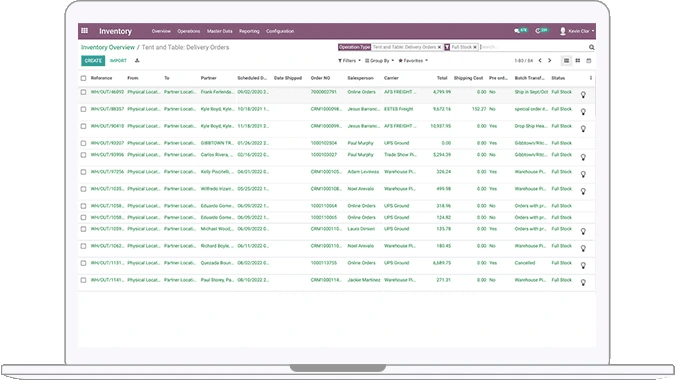Remove the Delivery Orders operation type facet
The width and height of the screenshot is (675, 380).
[x=439, y=47]
